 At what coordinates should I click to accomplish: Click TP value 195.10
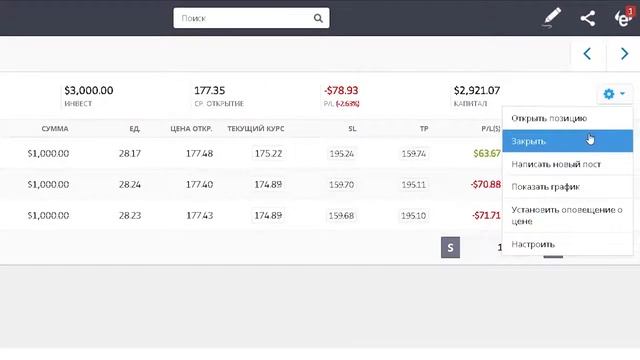[413, 216]
